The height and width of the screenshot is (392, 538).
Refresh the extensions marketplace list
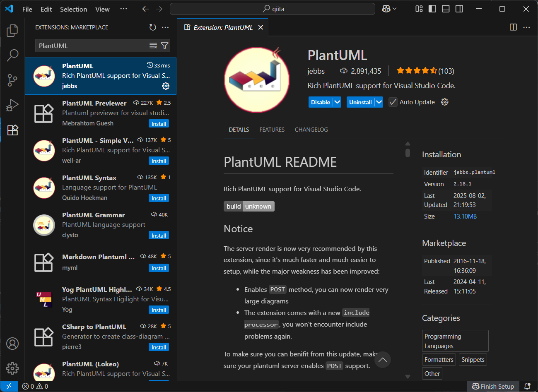[x=152, y=27]
